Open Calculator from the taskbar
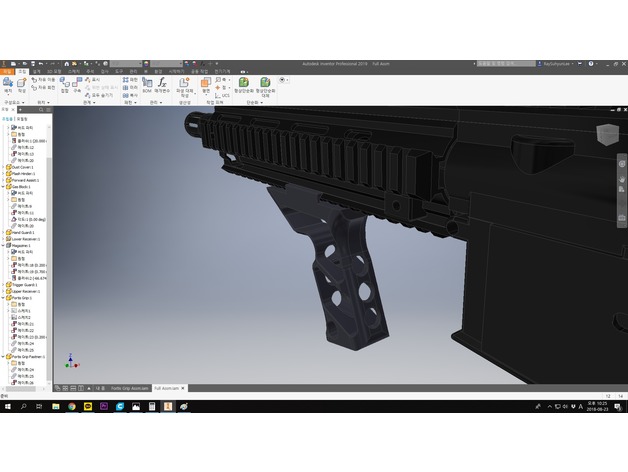Screen dimensions: 628x472 152,407
